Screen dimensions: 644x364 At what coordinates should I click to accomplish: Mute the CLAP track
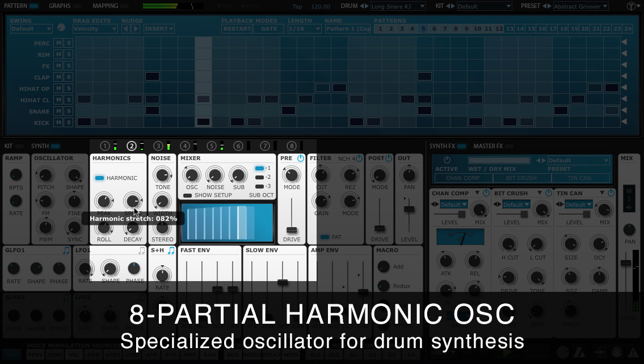click(59, 77)
